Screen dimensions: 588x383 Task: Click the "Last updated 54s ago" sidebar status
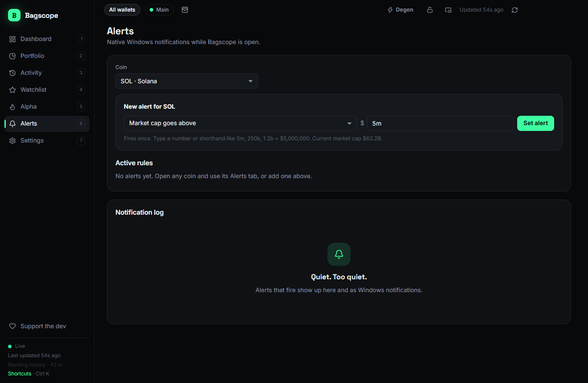click(34, 355)
